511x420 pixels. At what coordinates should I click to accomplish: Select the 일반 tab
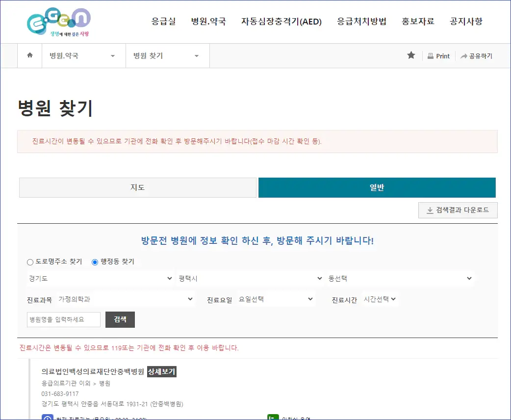(x=377, y=187)
